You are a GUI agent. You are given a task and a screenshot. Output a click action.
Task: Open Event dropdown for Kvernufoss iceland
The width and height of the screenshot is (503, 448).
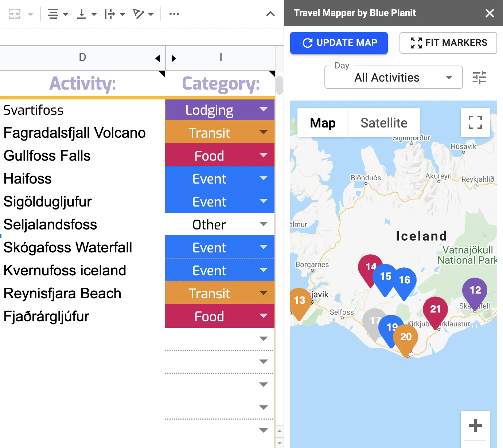pos(264,270)
